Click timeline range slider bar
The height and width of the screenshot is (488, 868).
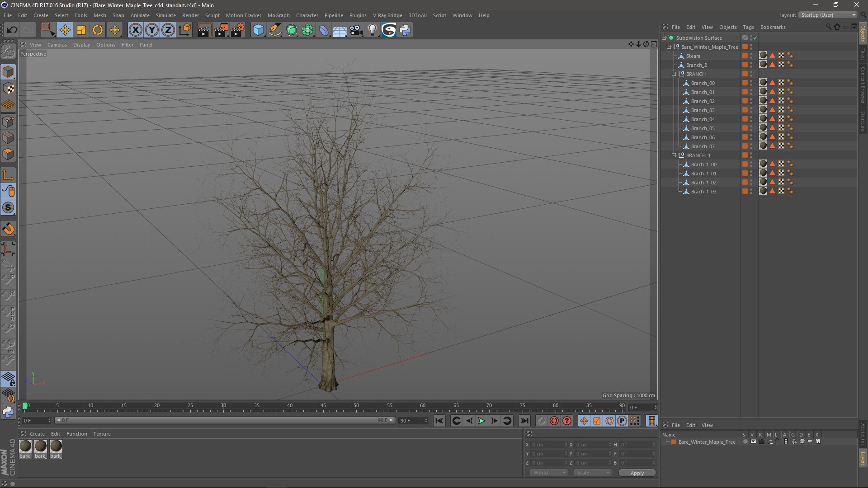pos(225,421)
